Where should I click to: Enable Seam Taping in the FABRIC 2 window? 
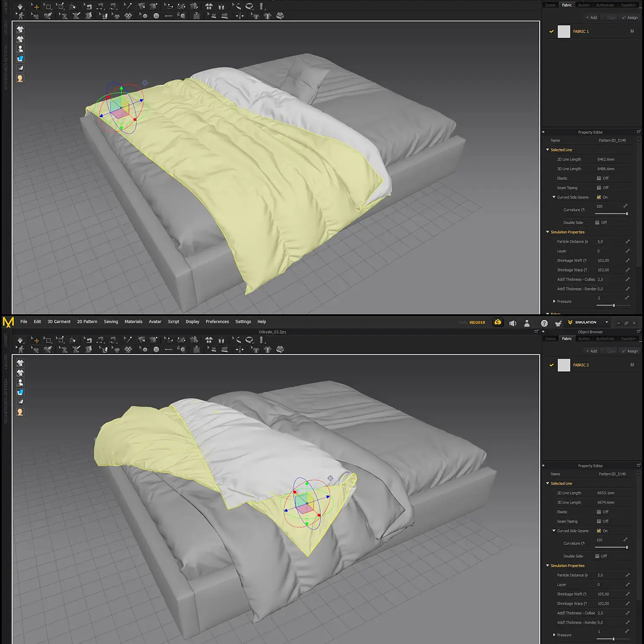[599, 521]
